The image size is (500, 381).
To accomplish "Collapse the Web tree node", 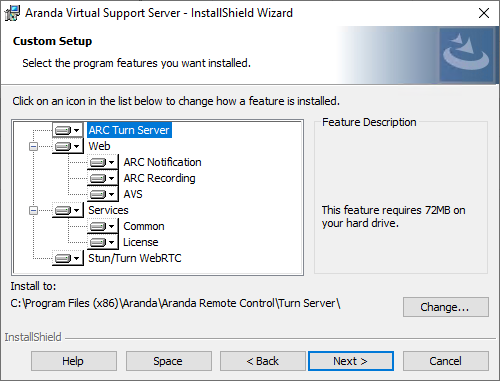I will [33, 146].
